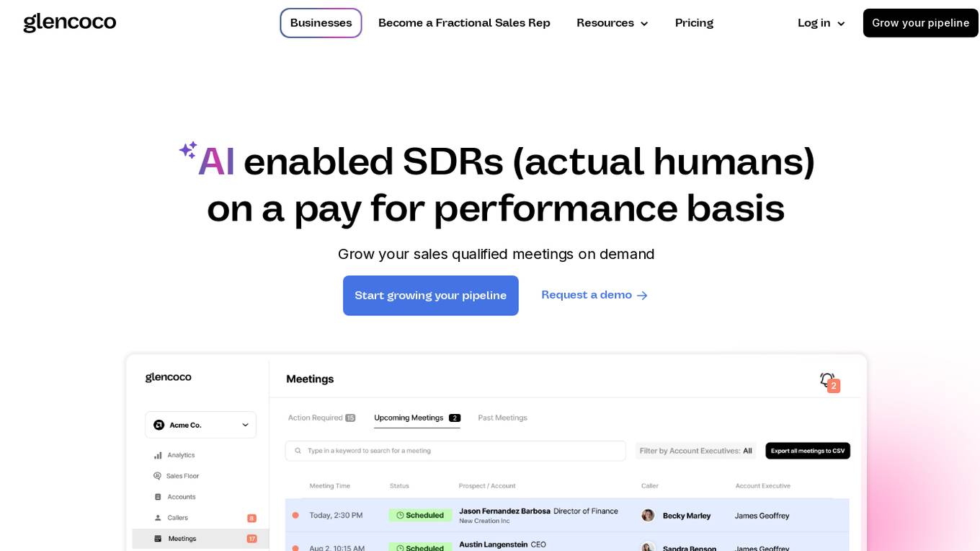Click the Meeting Time column header
The height and width of the screenshot is (551, 980).
point(330,485)
